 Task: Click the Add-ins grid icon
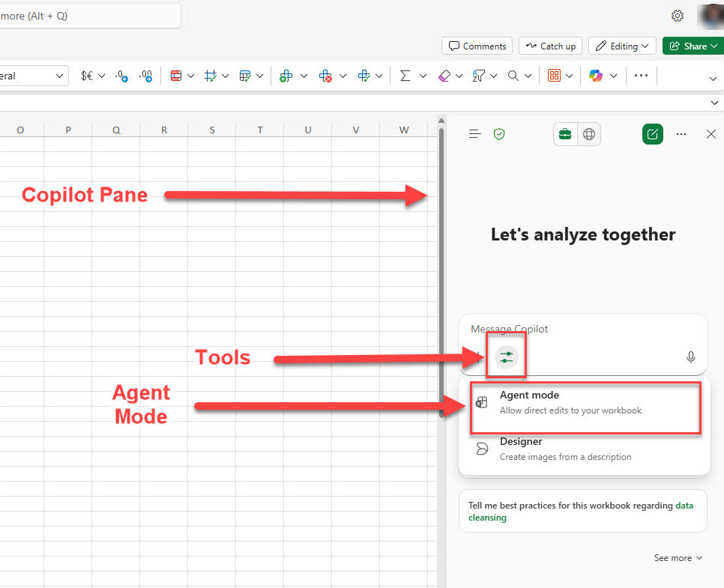coord(554,75)
